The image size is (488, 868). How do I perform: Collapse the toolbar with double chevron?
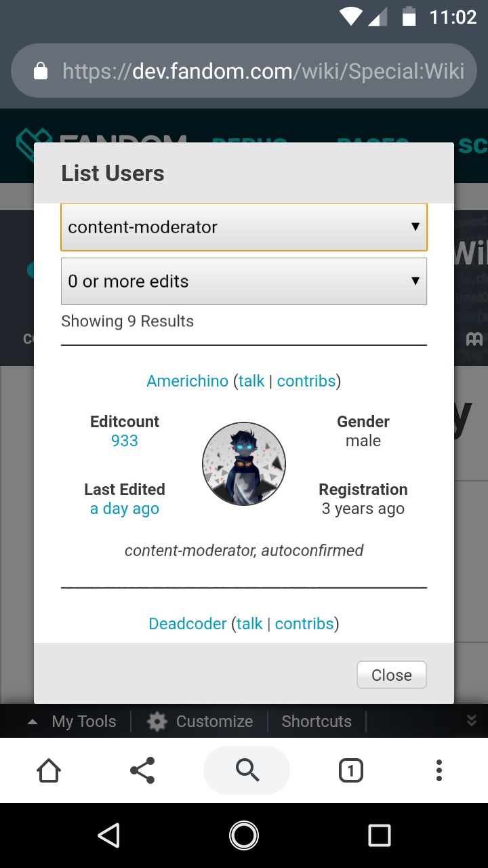(x=472, y=721)
